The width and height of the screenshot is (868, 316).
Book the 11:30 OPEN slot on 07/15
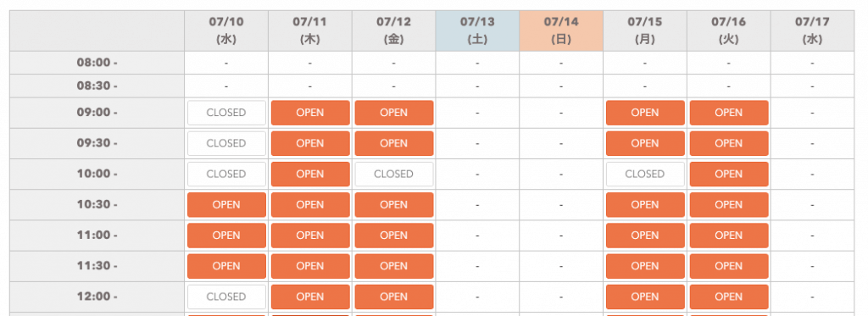(x=645, y=266)
